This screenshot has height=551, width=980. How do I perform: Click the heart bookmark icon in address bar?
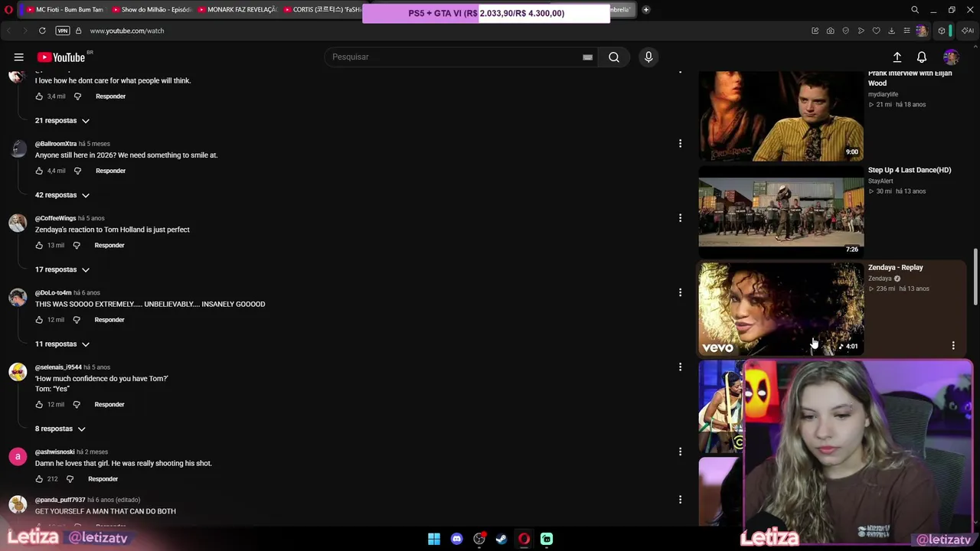point(876,31)
